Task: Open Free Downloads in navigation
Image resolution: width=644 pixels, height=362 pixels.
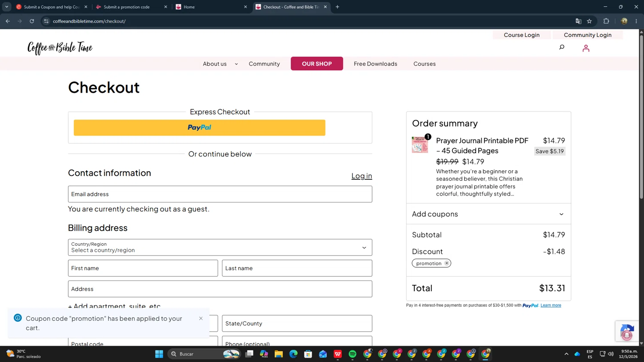Action: click(375, 64)
